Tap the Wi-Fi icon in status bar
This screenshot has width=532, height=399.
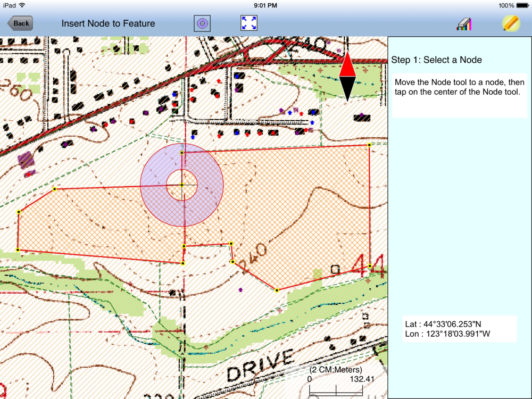pyautogui.click(x=22, y=5)
